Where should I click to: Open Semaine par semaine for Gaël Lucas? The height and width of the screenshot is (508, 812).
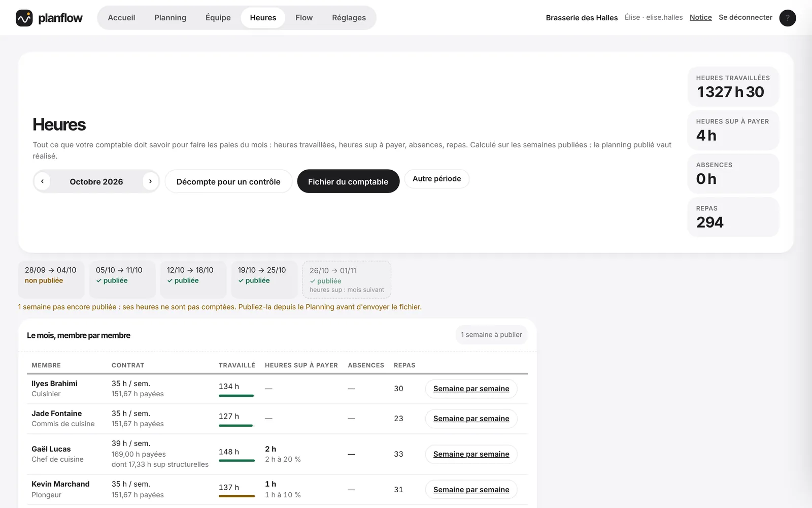[x=471, y=454]
